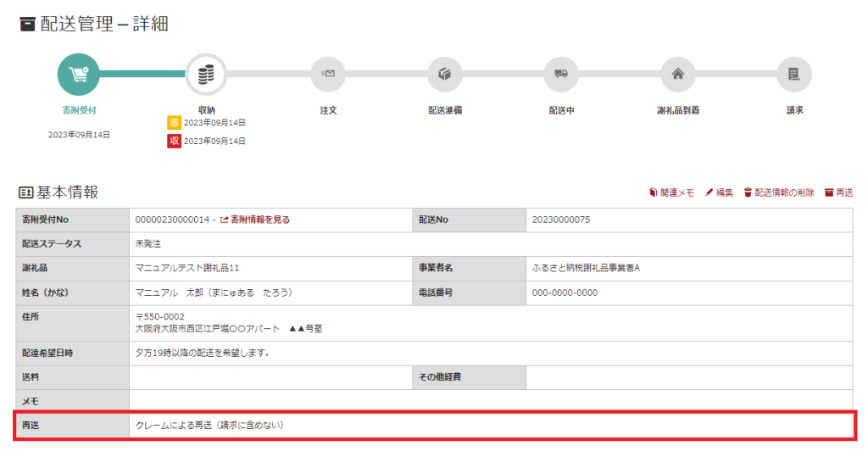Click the 電話番号 value 000-0000-0000
This screenshot has height=451, width=868.
[x=565, y=292]
